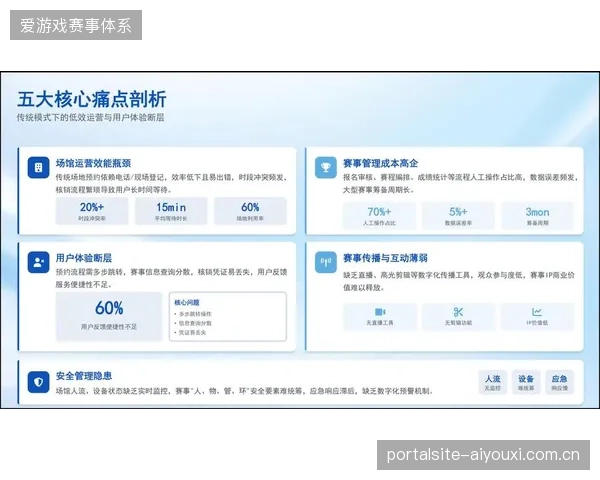Click the line chart icon above IP价值低

pyautogui.click(x=537, y=312)
